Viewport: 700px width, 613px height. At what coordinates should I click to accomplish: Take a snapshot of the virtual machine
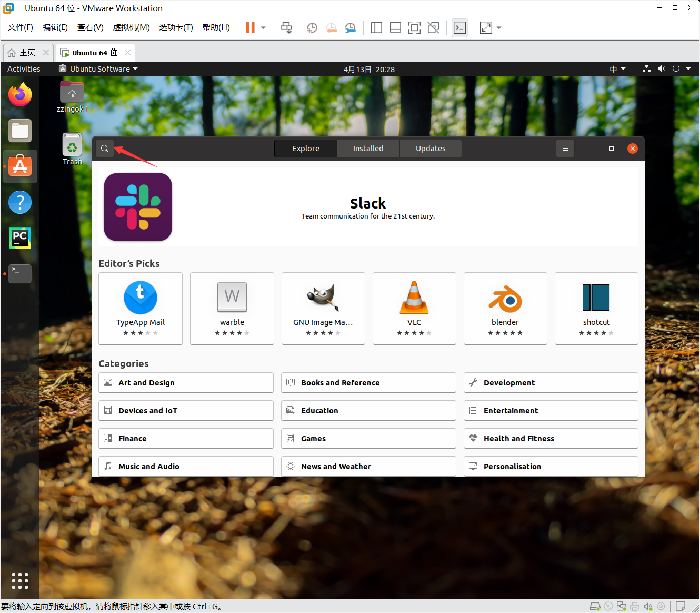click(x=312, y=27)
